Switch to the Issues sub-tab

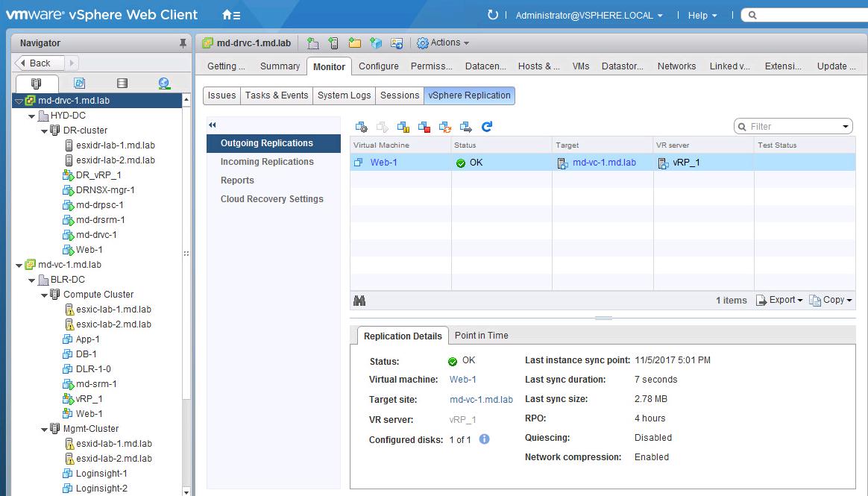(x=221, y=95)
